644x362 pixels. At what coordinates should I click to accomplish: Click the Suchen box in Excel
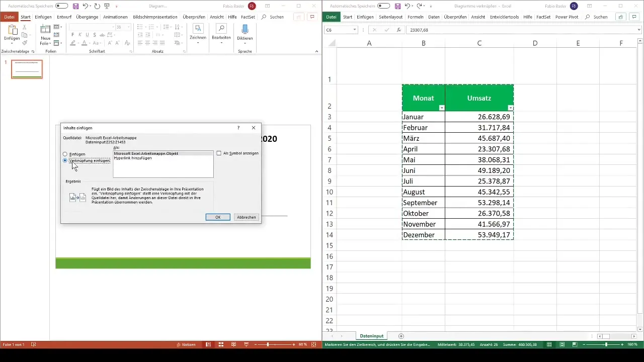pos(596,17)
